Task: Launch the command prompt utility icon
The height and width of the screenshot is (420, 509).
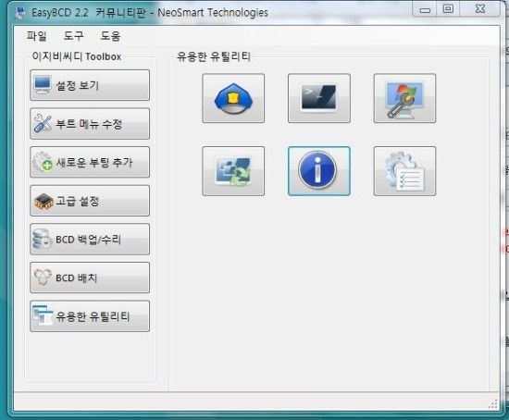Action: click(318, 98)
